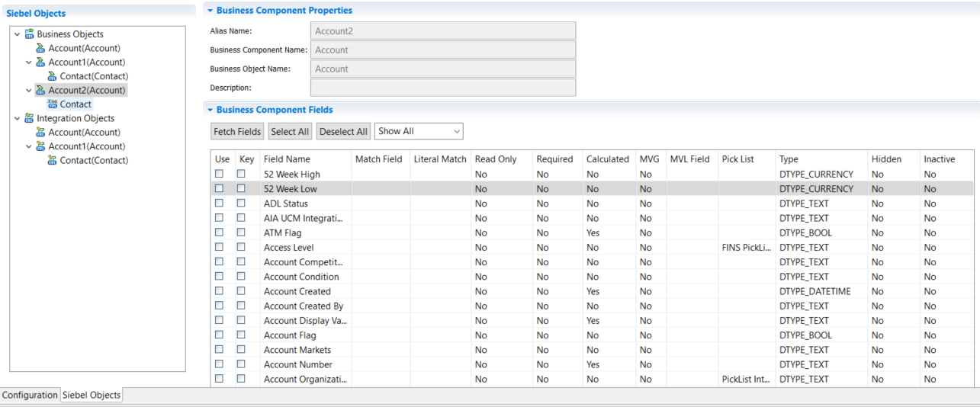Click the Literal Match column header
The width and height of the screenshot is (980, 407).
coord(440,159)
